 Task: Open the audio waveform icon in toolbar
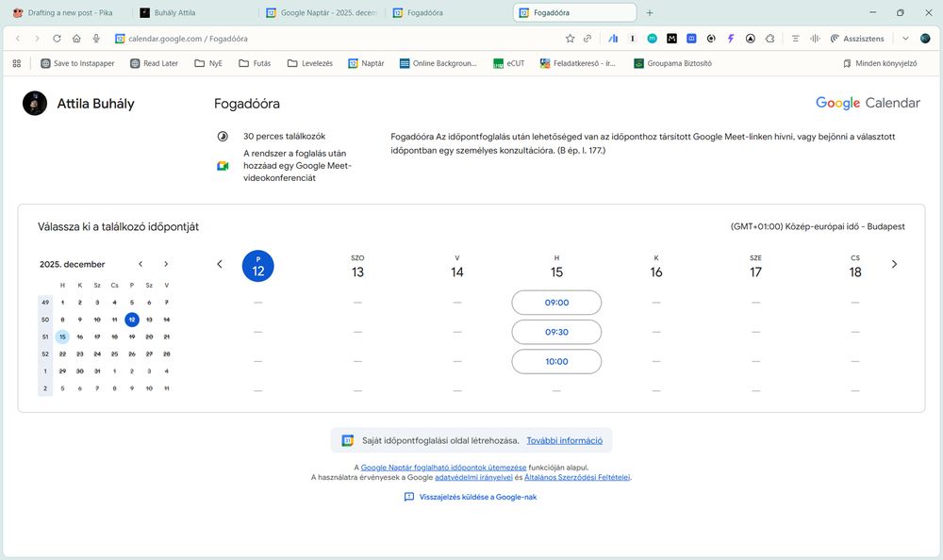(x=815, y=39)
